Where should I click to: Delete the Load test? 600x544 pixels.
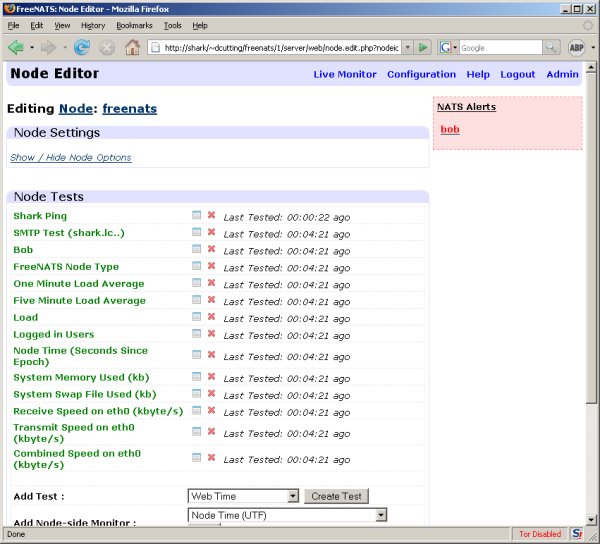pyautogui.click(x=211, y=316)
